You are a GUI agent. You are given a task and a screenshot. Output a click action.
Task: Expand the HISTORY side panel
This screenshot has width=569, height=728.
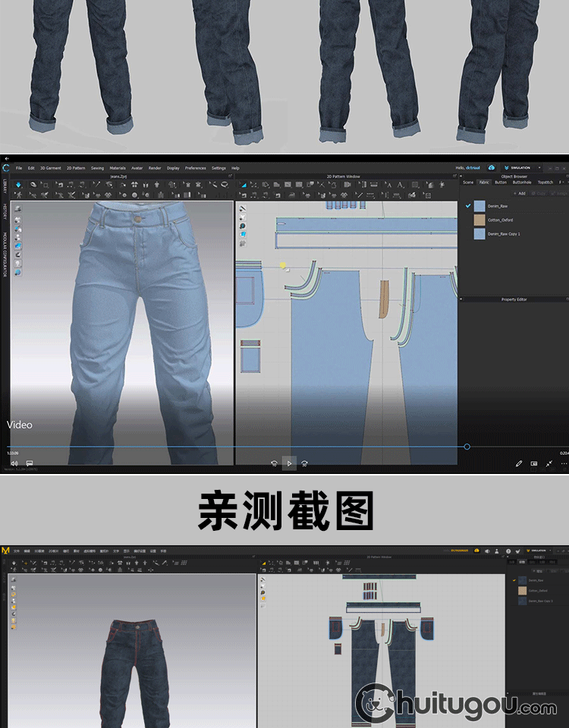point(5,212)
